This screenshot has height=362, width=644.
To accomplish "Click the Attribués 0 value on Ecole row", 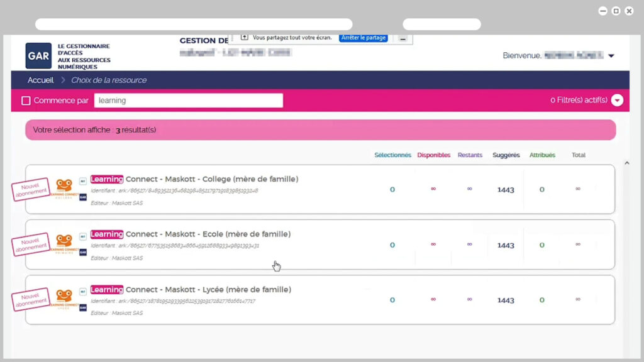I will tap(541, 245).
